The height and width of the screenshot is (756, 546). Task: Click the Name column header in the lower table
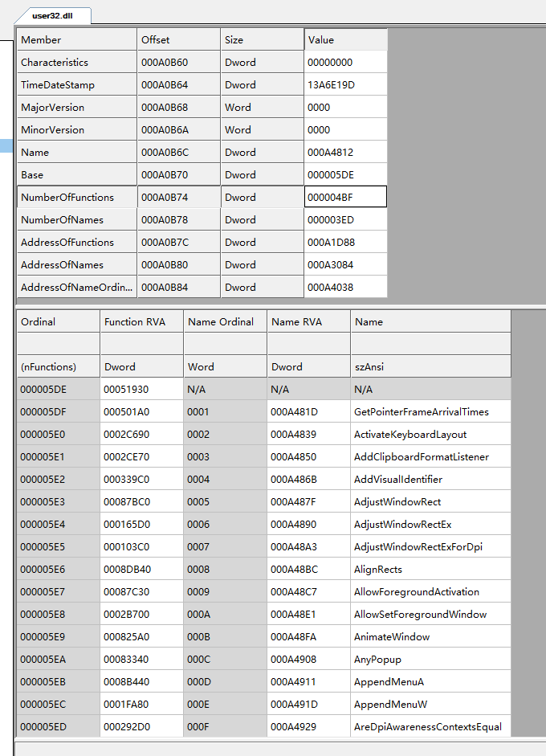tap(431, 321)
